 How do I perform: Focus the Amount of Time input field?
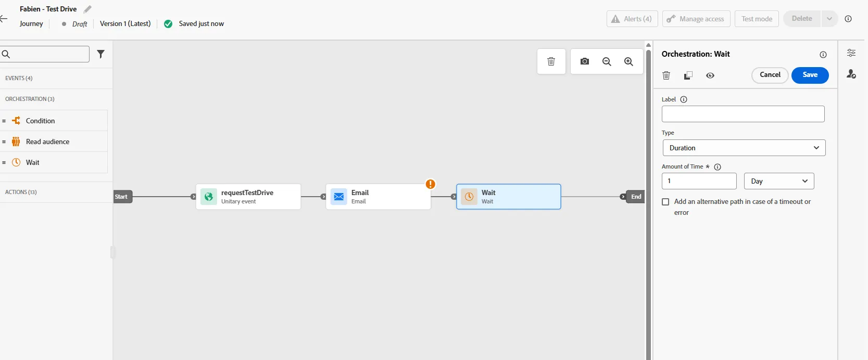pos(699,181)
